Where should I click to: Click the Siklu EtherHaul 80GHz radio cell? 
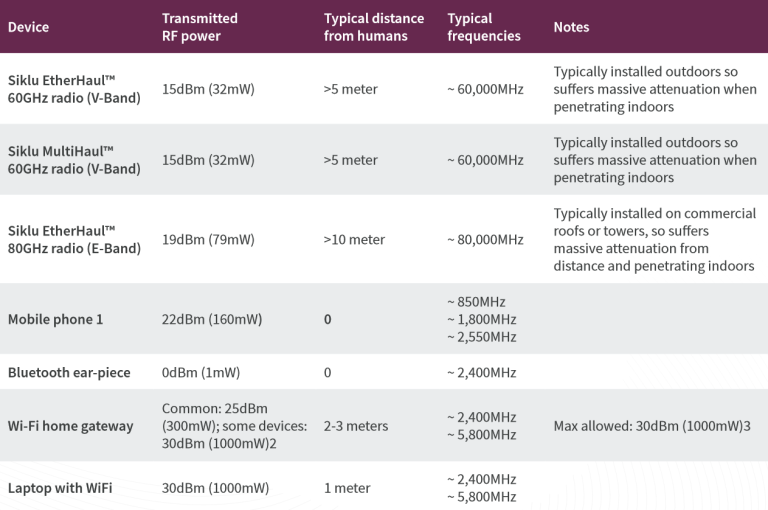pyautogui.click(x=74, y=240)
